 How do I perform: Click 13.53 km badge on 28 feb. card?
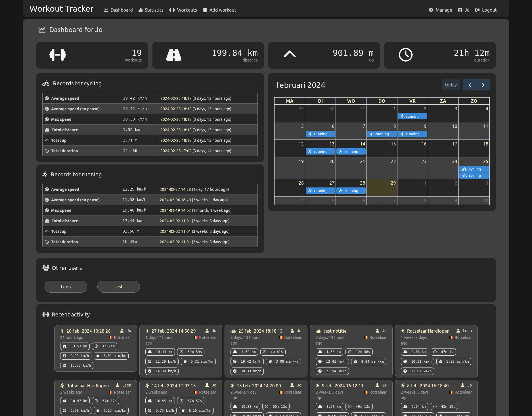[x=75, y=346]
